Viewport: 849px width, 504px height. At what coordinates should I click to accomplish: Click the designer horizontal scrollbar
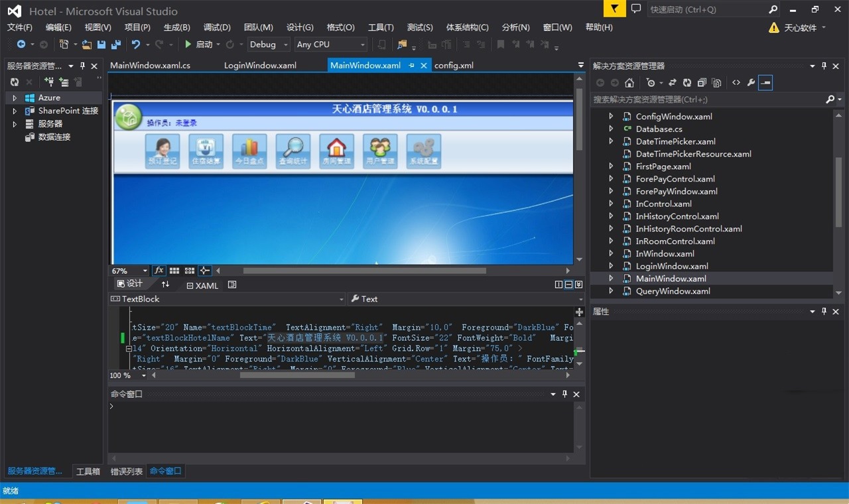pos(364,271)
